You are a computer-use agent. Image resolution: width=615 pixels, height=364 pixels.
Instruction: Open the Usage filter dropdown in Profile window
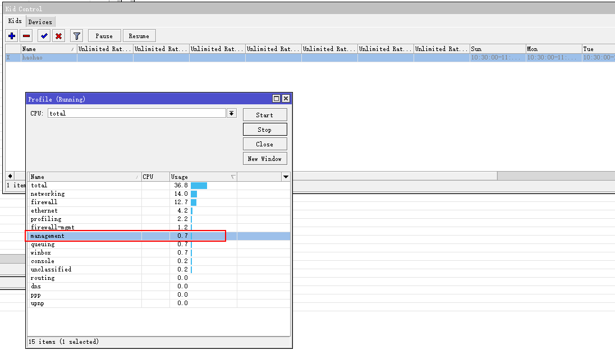coord(286,176)
